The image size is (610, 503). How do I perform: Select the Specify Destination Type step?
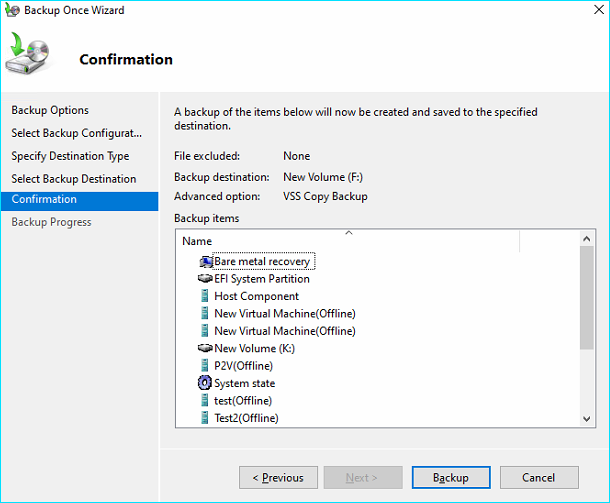tap(70, 156)
